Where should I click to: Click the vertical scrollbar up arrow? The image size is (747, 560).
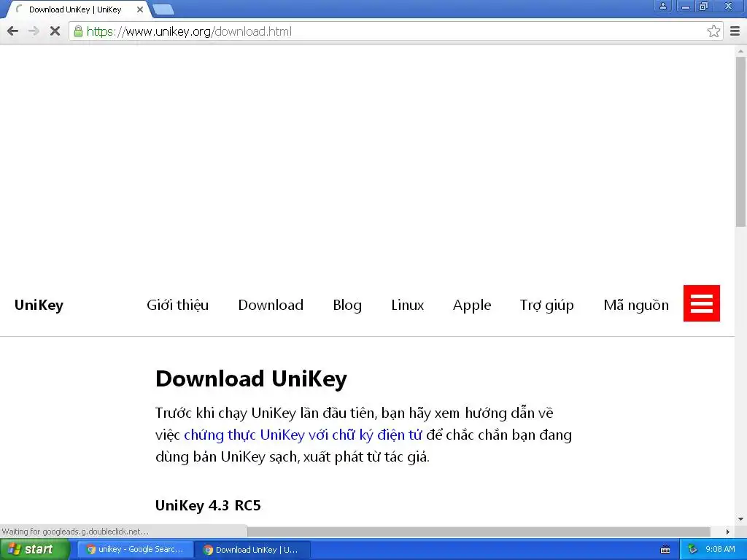pyautogui.click(x=741, y=50)
